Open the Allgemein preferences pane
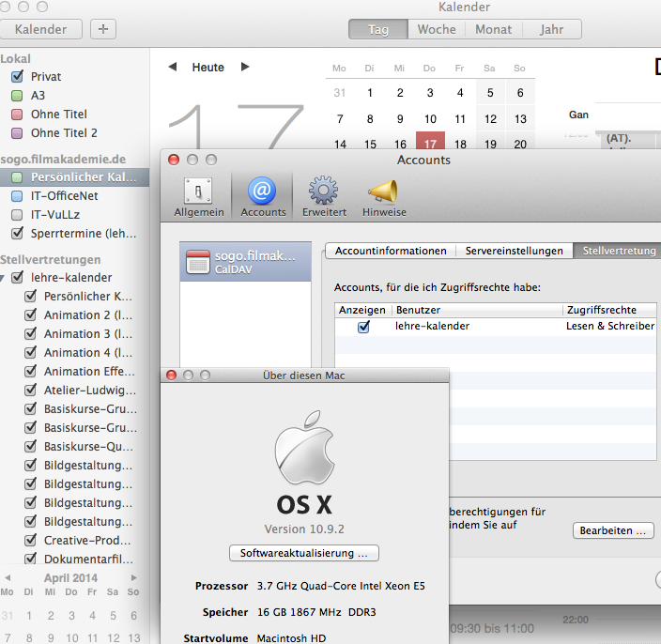Viewport: 661px width, 644px height. tap(198, 197)
